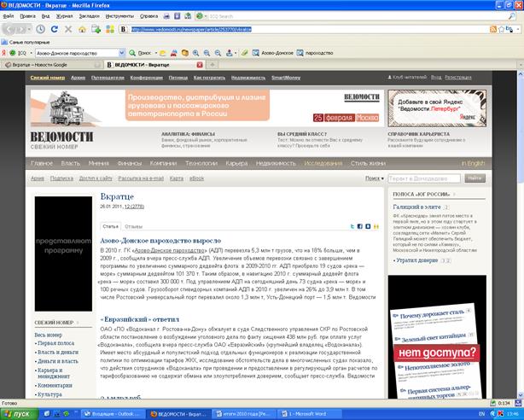Click the ICQ Search input field
Screen dimensions: 524x420
tap(358, 16)
